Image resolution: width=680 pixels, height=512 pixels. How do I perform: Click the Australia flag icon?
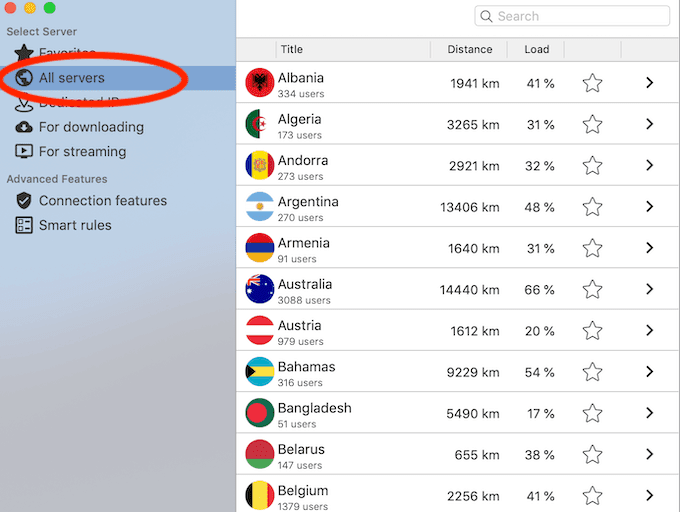[x=259, y=289]
